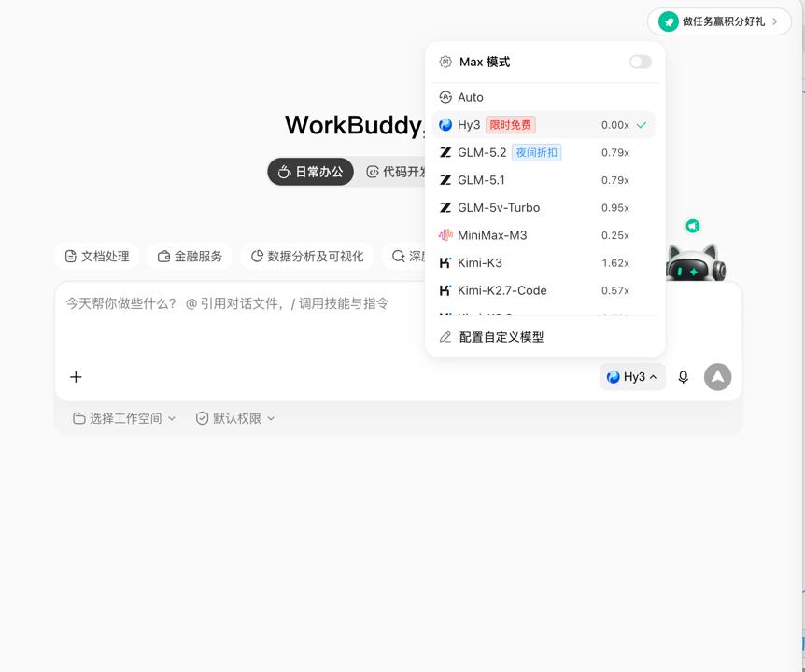Select the Kimi-K3 model

pos(544,263)
